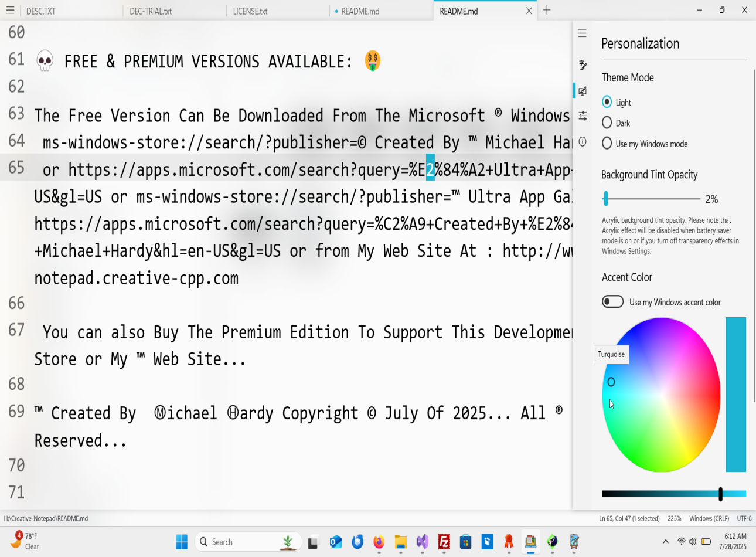Image resolution: width=756 pixels, height=557 pixels.
Task: Switch to the LICENSE.txt tab
Action: click(278, 11)
